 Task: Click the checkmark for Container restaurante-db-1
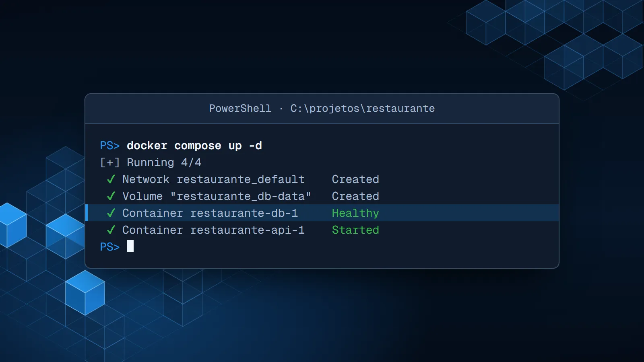coord(111,213)
